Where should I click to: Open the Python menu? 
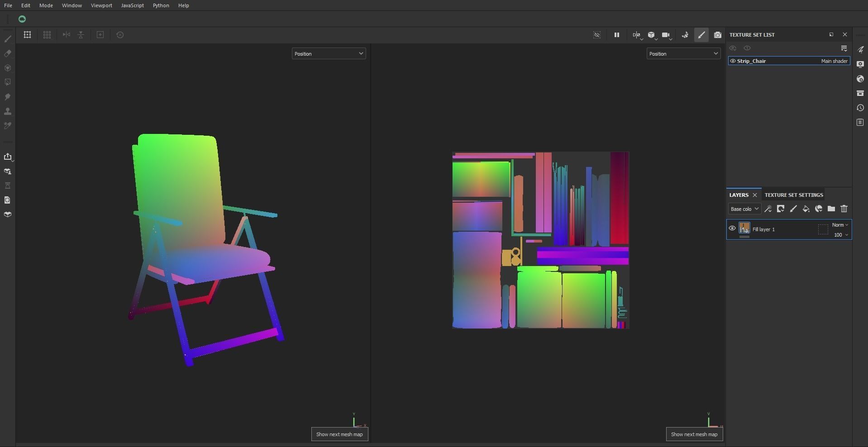(161, 5)
